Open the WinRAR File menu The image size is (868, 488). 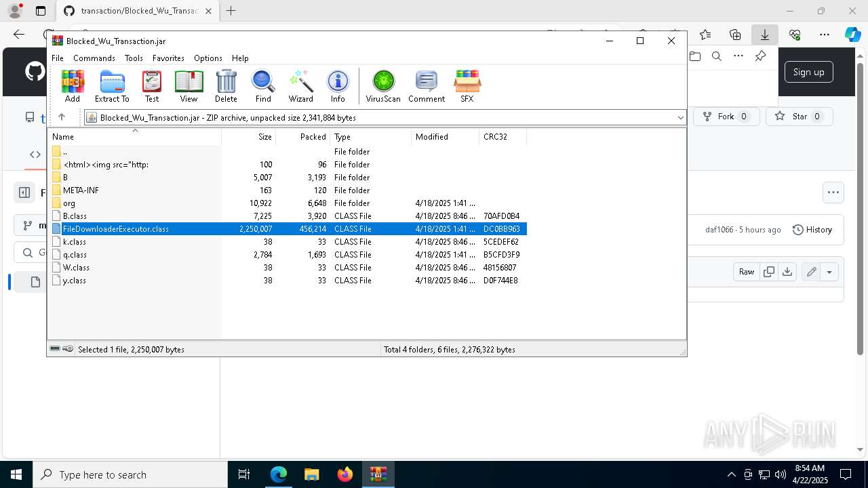point(58,58)
